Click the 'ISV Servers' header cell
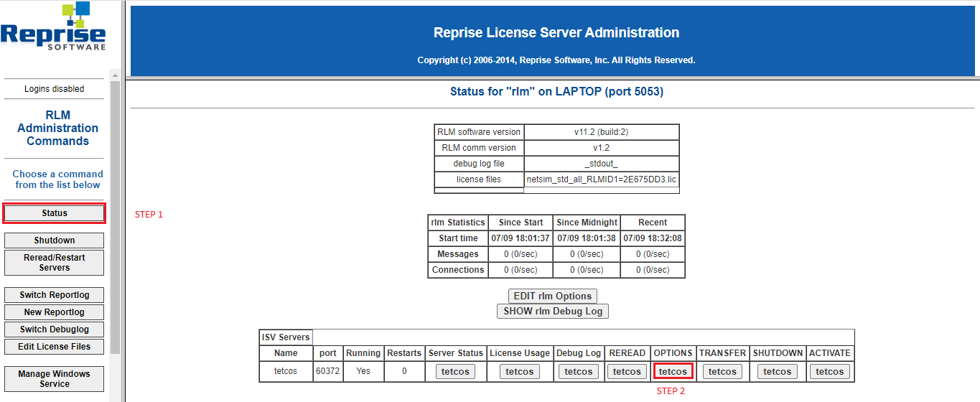Viewport: 980px width, 402px height. pos(286,337)
